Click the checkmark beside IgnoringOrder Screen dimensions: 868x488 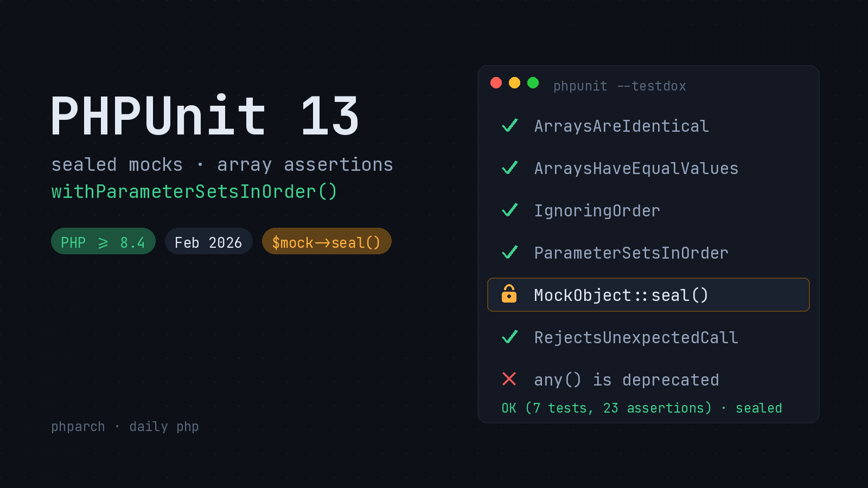click(510, 210)
